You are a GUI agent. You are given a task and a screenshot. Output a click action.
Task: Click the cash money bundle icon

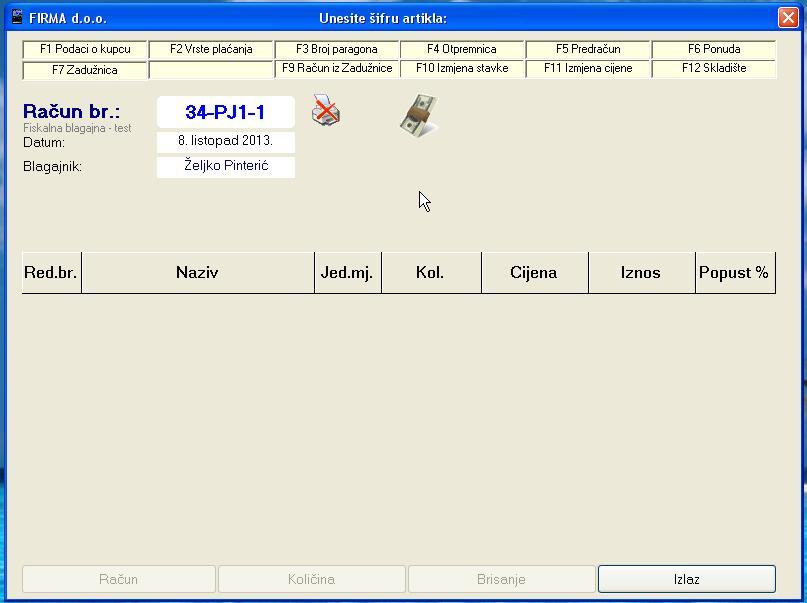[419, 116]
